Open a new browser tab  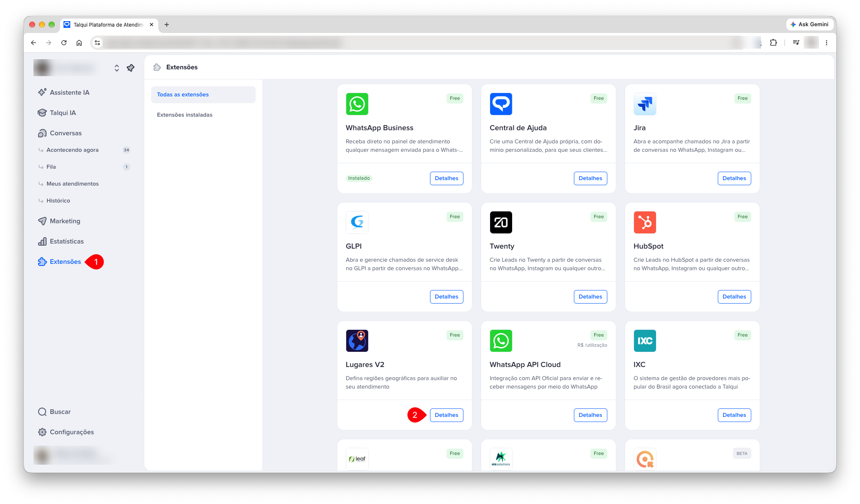tap(167, 25)
